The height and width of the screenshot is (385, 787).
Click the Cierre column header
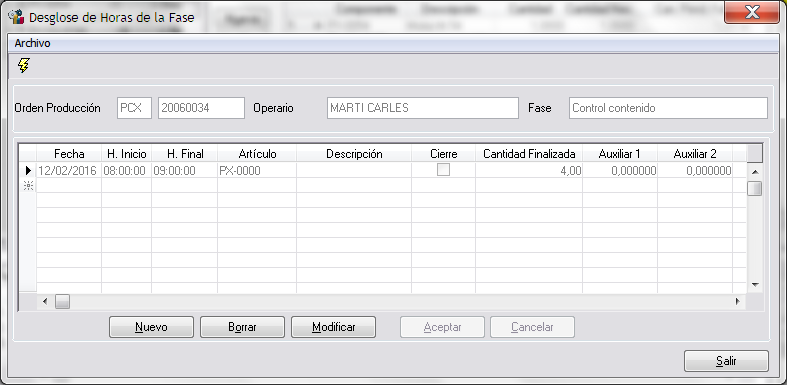[x=444, y=154]
